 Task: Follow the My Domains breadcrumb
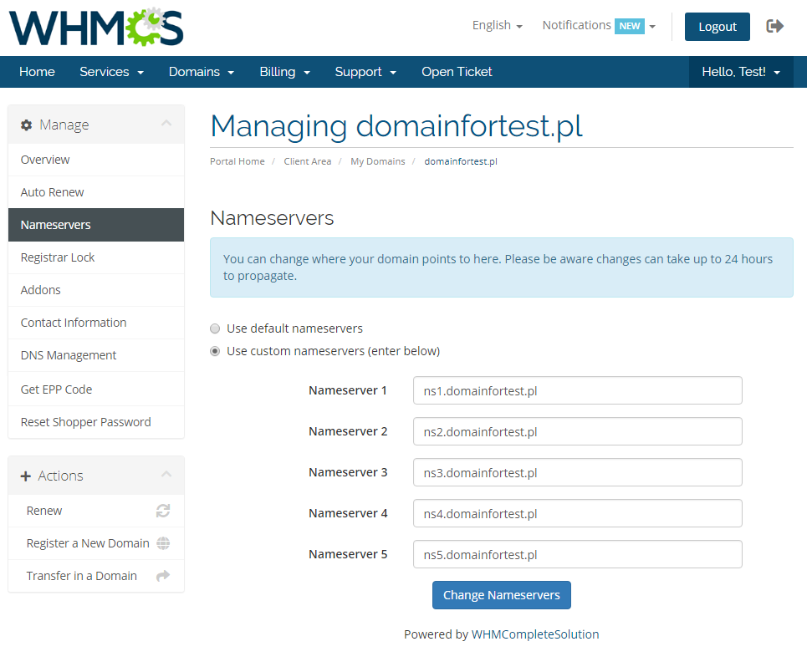click(x=378, y=161)
